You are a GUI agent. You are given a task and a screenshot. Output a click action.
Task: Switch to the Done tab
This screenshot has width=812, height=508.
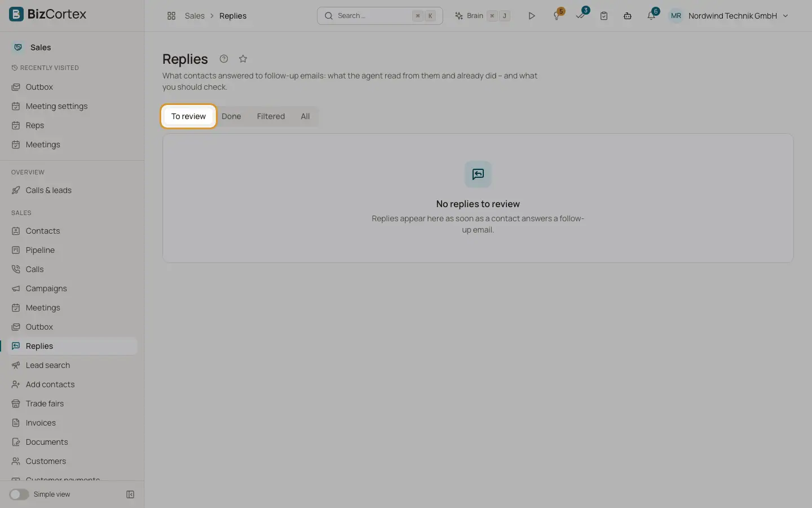pos(231,116)
